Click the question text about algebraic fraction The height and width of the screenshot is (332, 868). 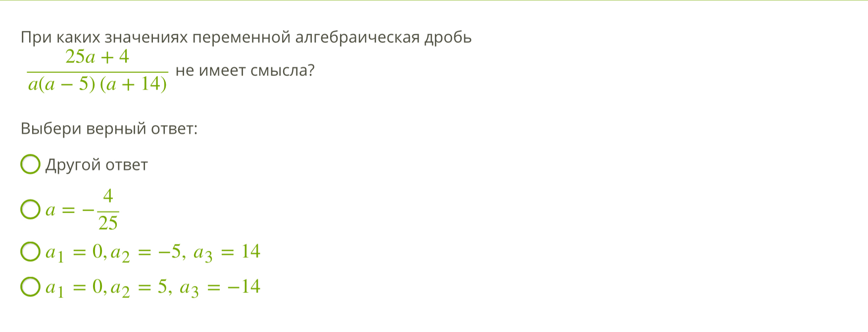coord(247,36)
